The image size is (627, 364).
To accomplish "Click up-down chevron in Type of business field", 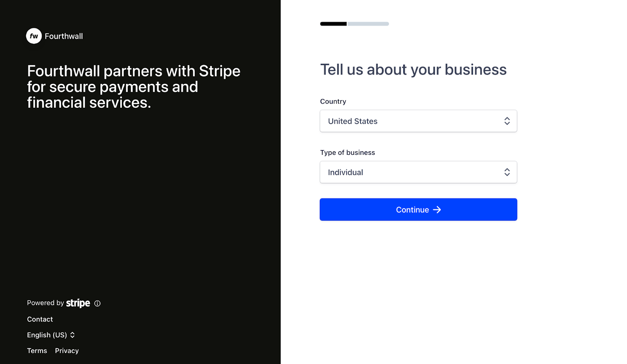I will pos(507,172).
